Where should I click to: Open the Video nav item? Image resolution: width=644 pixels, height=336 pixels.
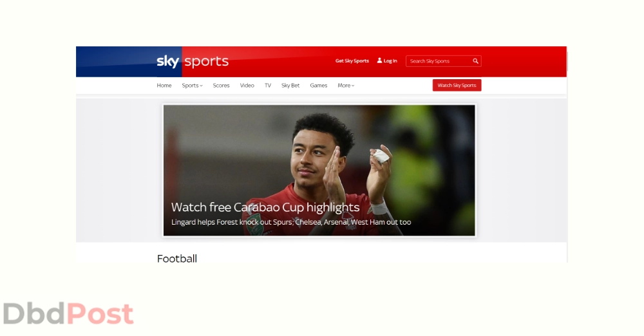pyautogui.click(x=247, y=86)
